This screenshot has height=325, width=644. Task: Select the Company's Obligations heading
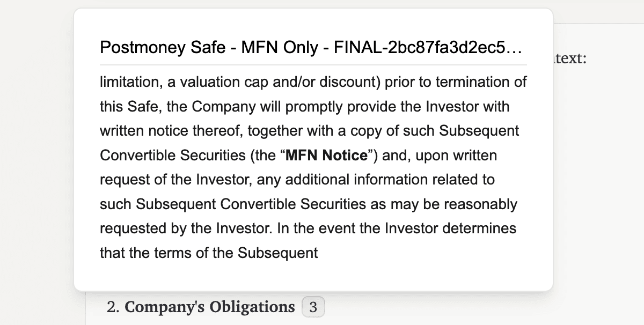click(x=210, y=307)
